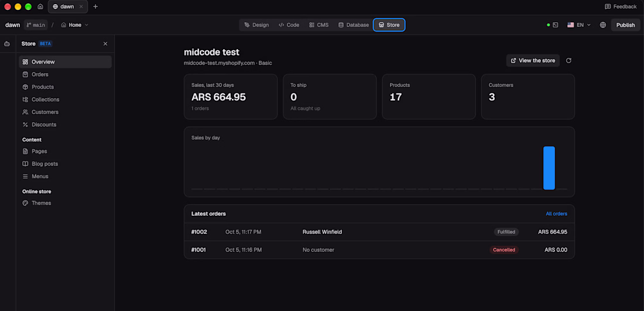Click the Oct 5, 11:17 PM date
The height and width of the screenshot is (311, 644).
click(244, 232)
